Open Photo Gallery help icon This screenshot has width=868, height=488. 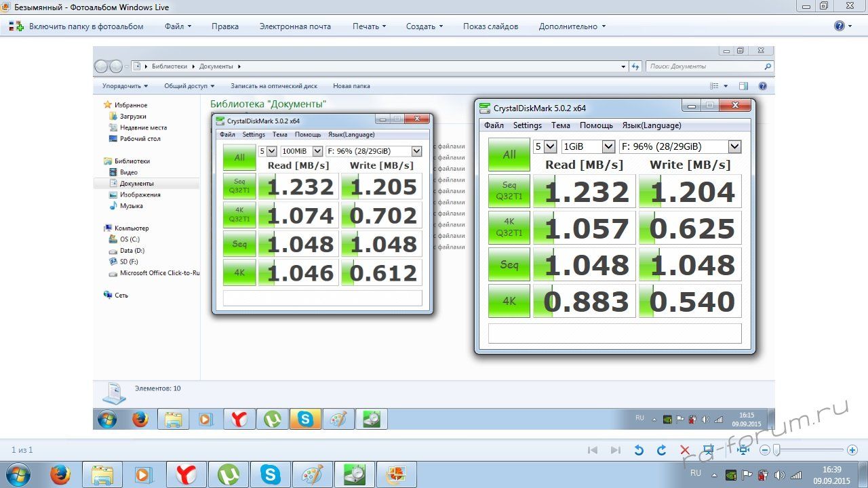(840, 26)
